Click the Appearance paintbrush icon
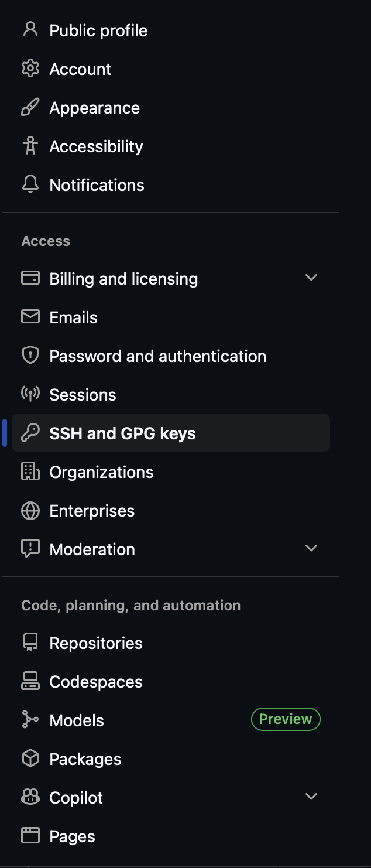Viewport: 371px width, 868px height. [x=30, y=107]
